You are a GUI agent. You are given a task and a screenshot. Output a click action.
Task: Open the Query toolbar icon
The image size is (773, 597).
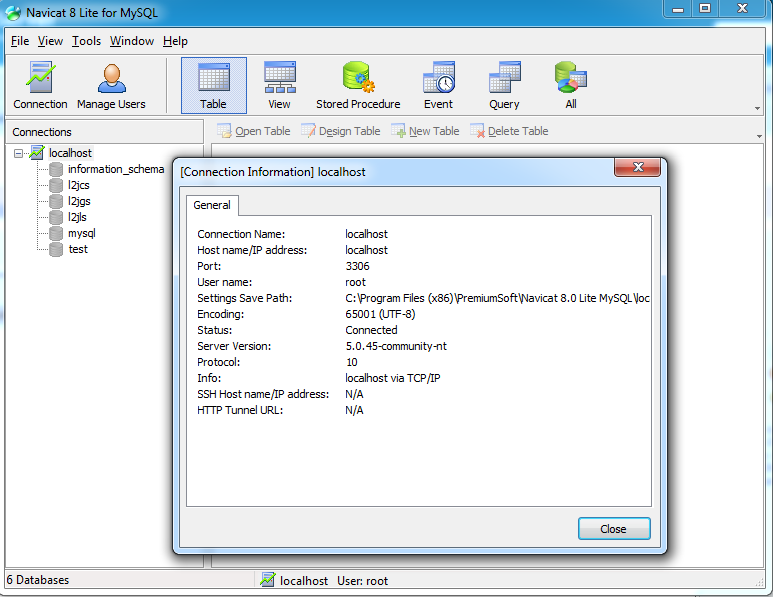click(504, 85)
